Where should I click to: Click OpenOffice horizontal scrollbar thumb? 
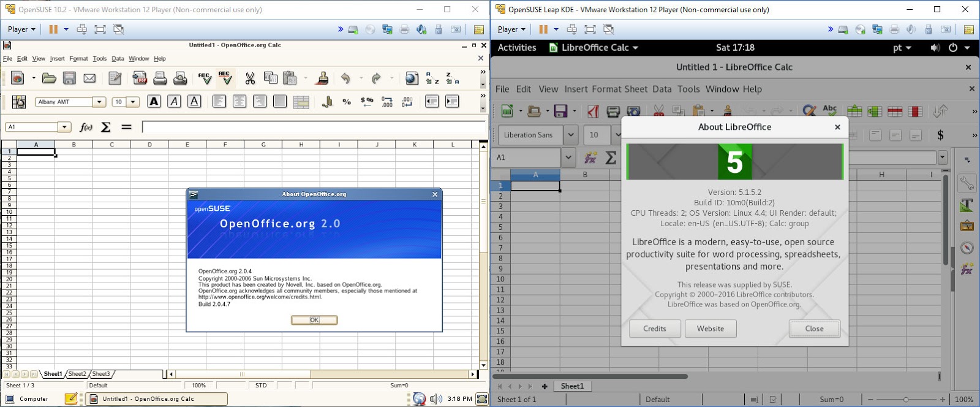243,374
